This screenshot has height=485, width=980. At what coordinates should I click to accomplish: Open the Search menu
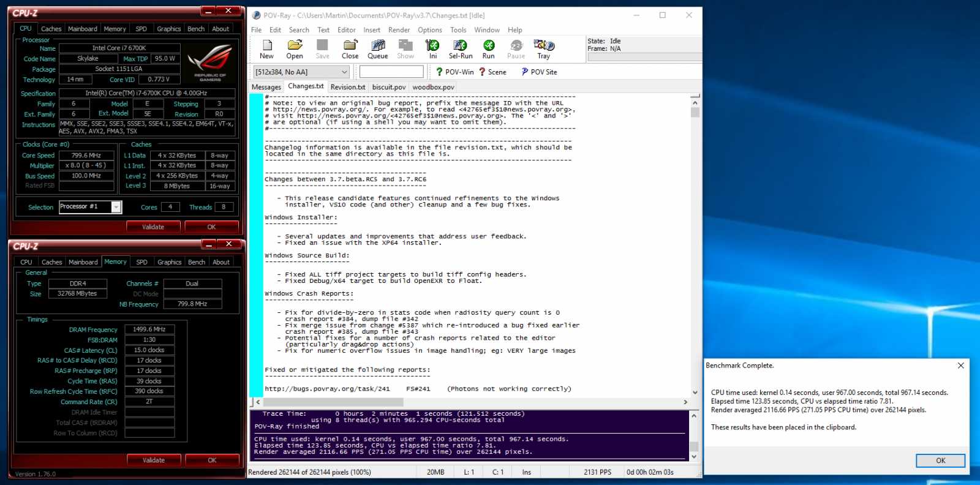pyautogui.click(x=299, y=30)
